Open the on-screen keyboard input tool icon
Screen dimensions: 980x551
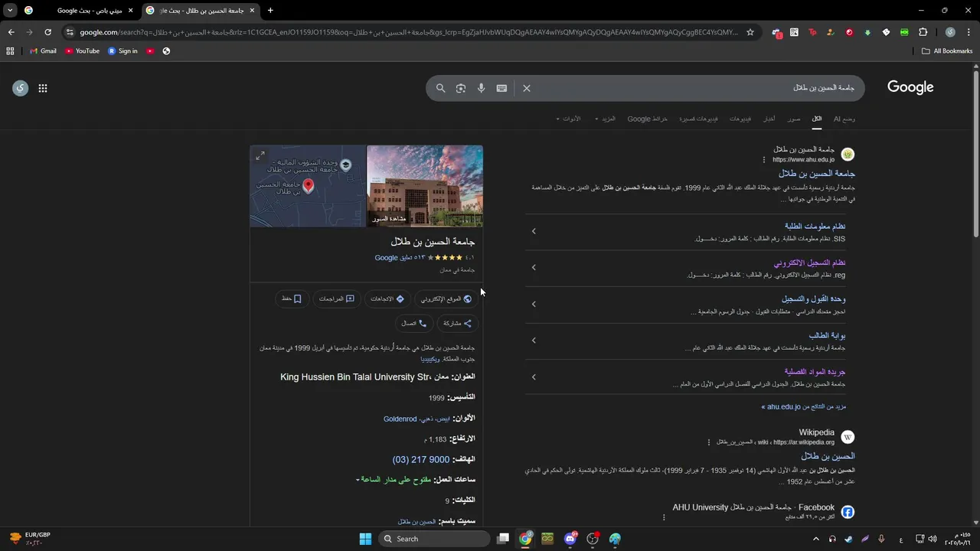point(501,88)
